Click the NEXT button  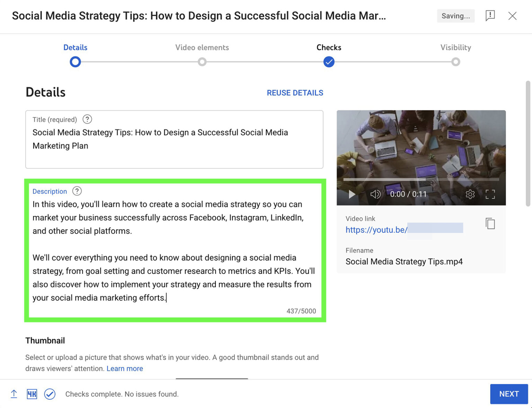coord(509,394)
